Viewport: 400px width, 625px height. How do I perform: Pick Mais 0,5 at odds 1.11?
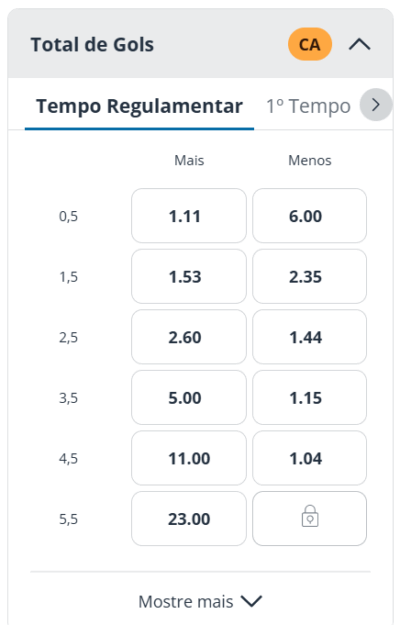click(189, 216)
